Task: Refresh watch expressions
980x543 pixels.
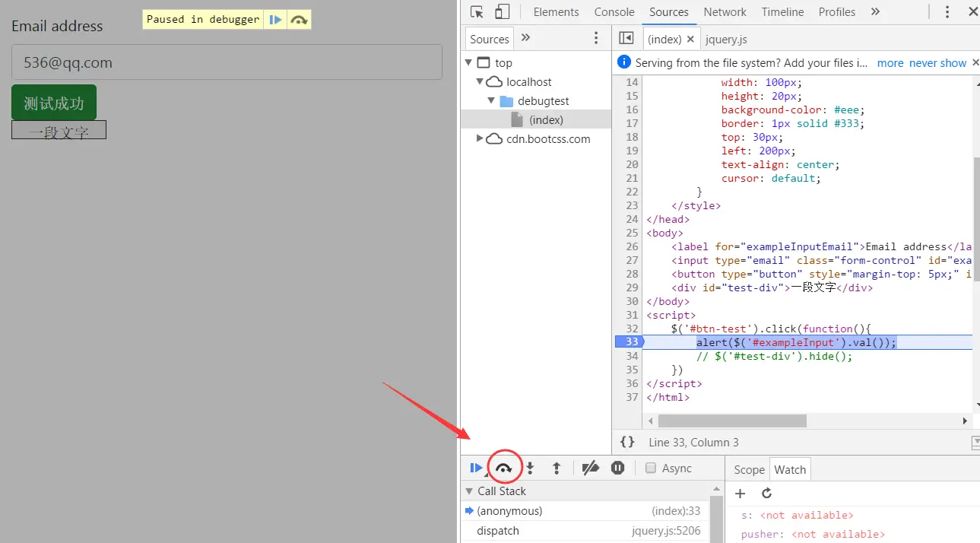Action: click(x=766, y=494)
